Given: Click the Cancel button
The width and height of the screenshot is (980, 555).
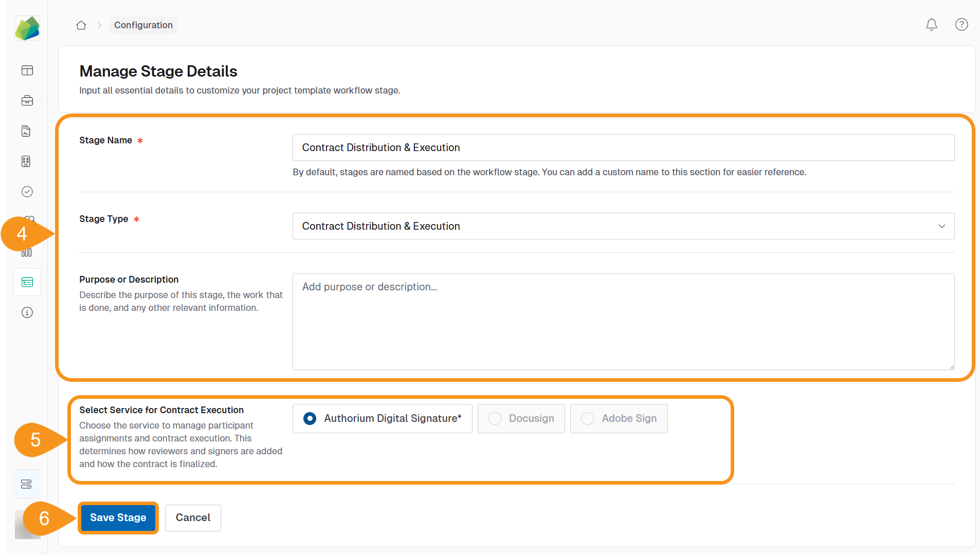Looking at the screenshot, I should (x=193, y=517).
